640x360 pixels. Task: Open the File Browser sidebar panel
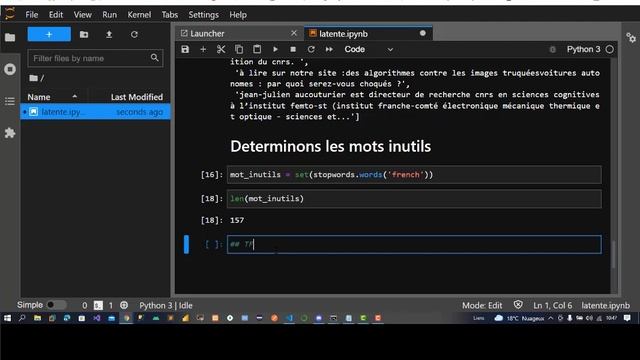coord(10,38)
